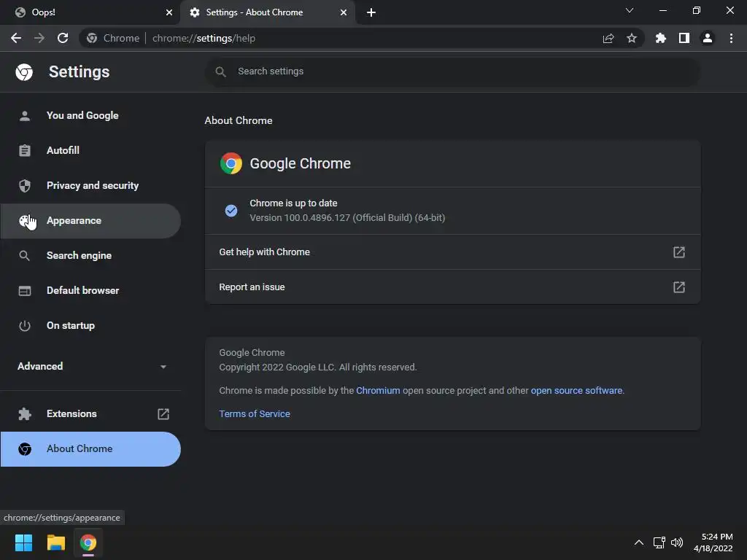Open a new tab with plus button
747x560 pixels.
[371, 12]
